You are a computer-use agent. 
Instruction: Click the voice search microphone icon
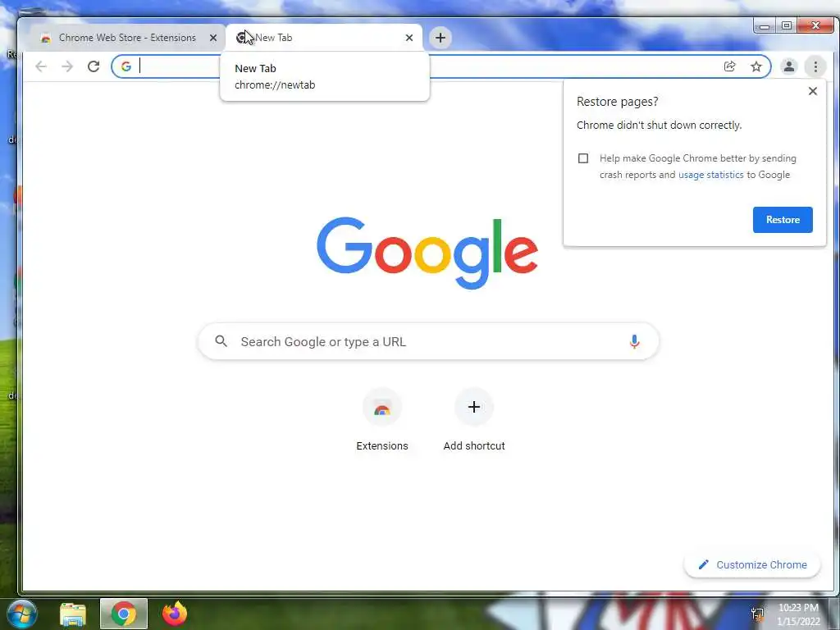(x=634, y=342)
